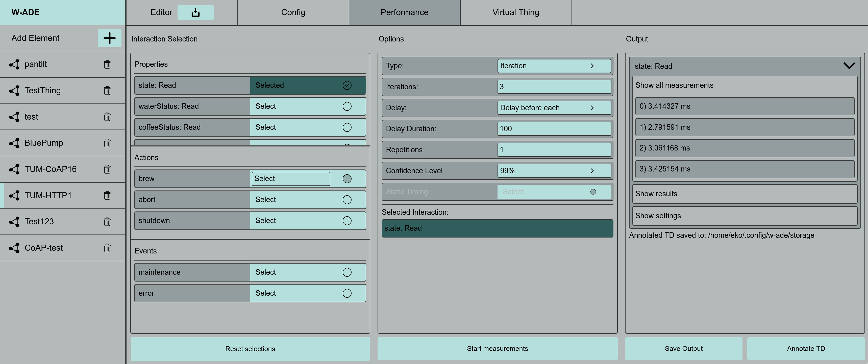Open the Virtual Thing tab
This screenshot has width=868, height=364.
click(x=515, y=12)
